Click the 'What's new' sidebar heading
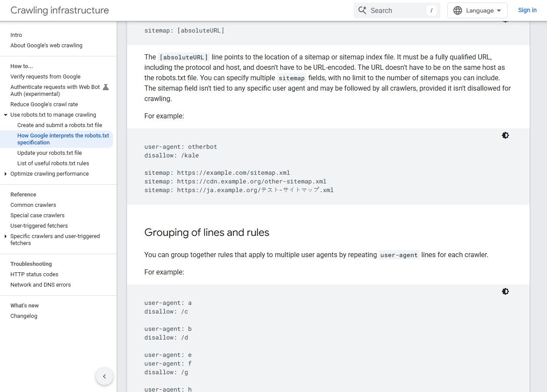547x392 pixels. pyautogui.click(x=25, y=306)
